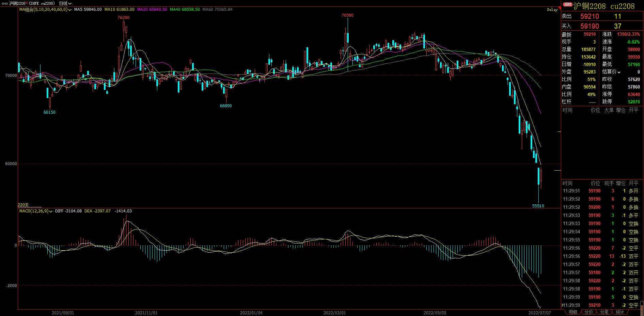The image size is (644, 316).
Task: Click the 沪铜2208 cu2208 panel title
Action: point(604,6)
